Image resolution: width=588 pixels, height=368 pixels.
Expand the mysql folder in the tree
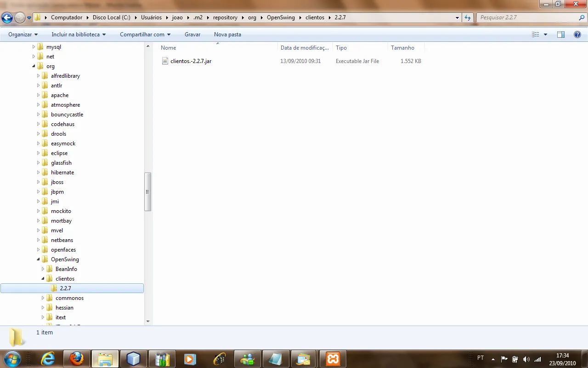coord(34,47)
